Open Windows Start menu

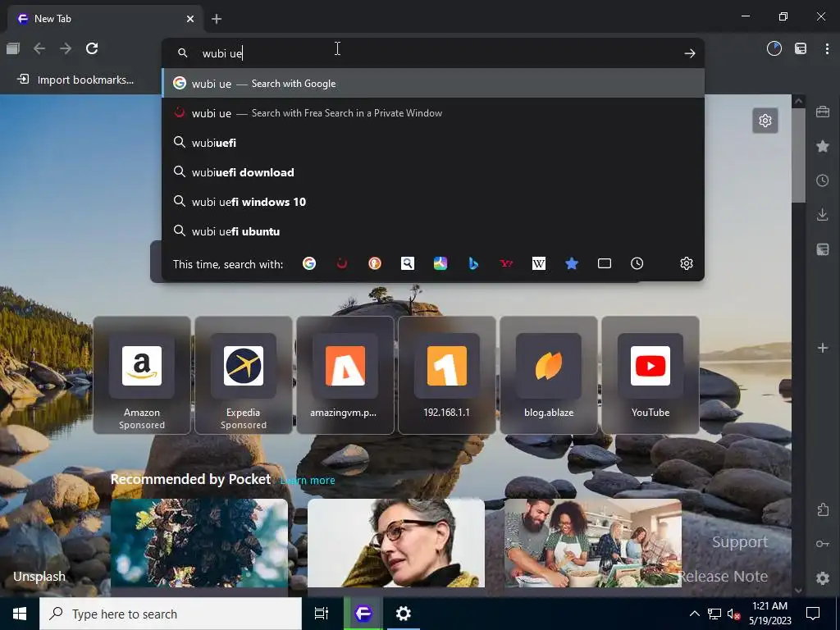click(20, 614)
